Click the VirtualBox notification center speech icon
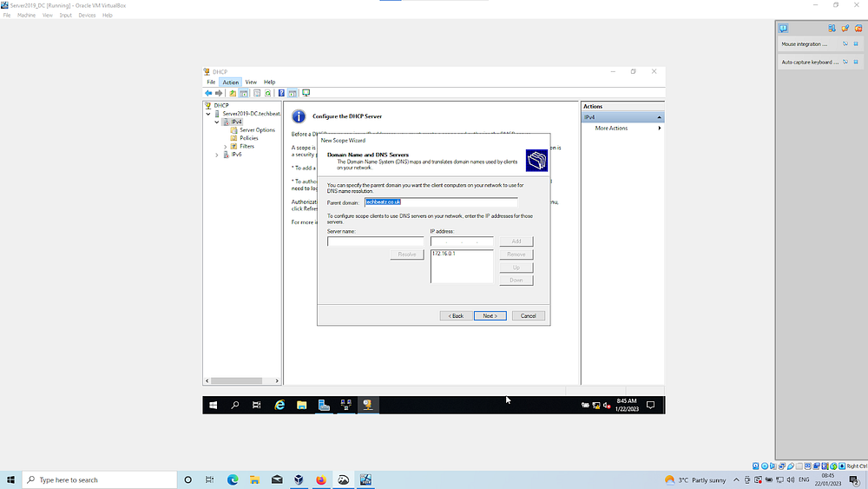Screen dimensions: 868x489 (x=783, y=29)
